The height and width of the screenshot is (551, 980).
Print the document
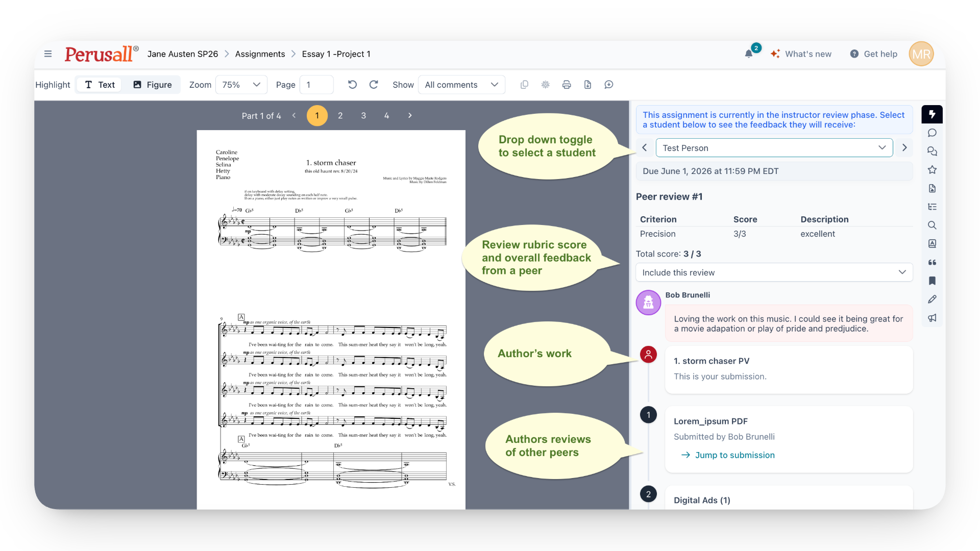(567, 85)
